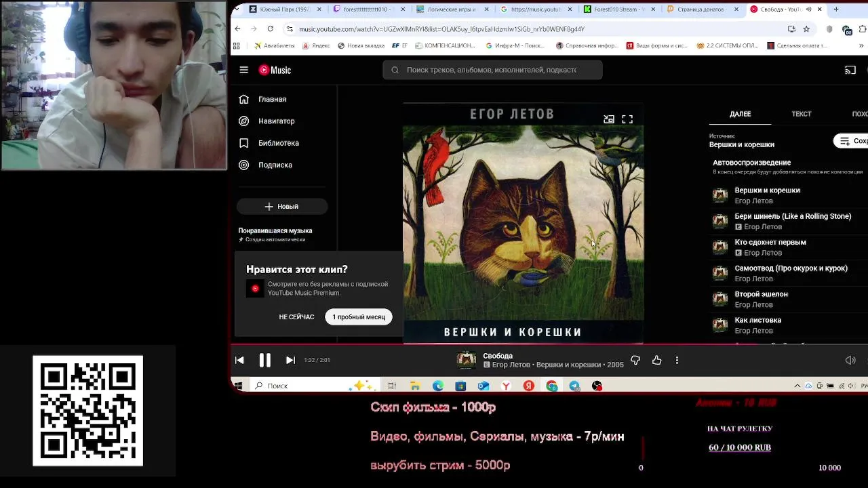
Task: Click the current song thumbnail in player bar
Action: coord(467,361)
